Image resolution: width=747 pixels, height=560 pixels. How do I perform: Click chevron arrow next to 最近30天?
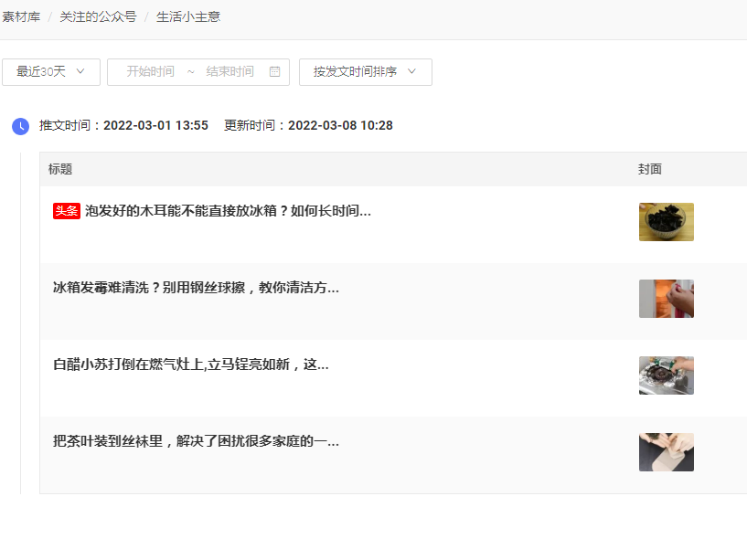tap(80, 71)
